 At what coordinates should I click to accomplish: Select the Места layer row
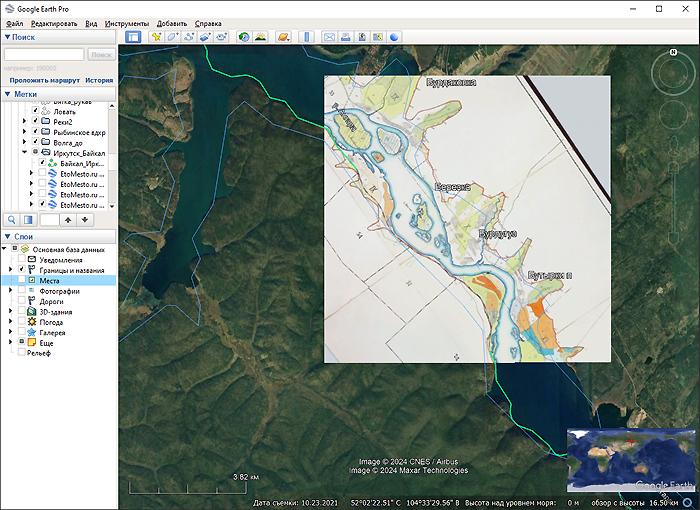[x=58, y=280]
